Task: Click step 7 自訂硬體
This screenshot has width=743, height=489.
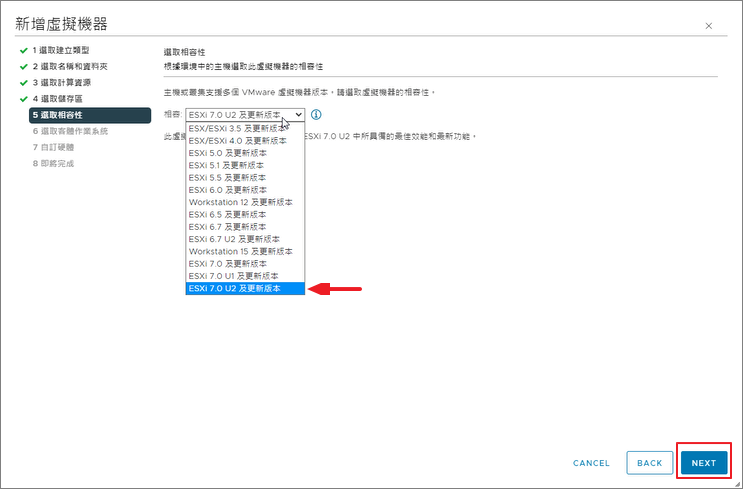Action: point(54,147)
